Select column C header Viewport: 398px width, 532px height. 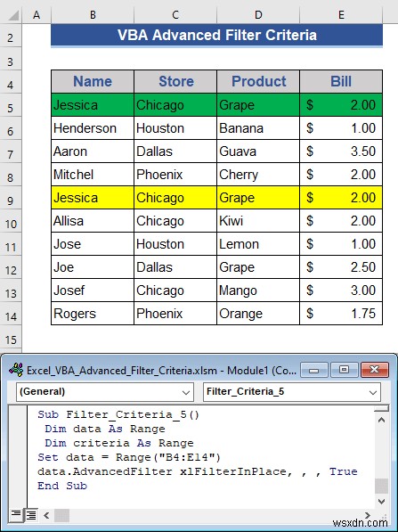click(175, 14)
